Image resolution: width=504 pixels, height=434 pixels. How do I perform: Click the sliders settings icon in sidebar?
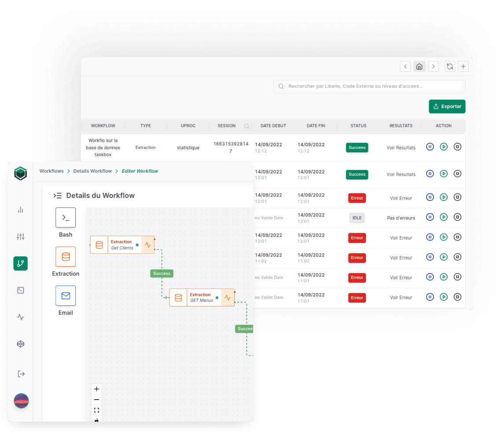click(x=20, y=237)
